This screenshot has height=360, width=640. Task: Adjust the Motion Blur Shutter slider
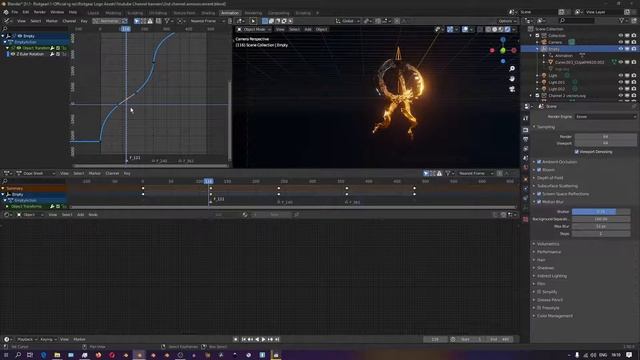(x=600, y=211)
